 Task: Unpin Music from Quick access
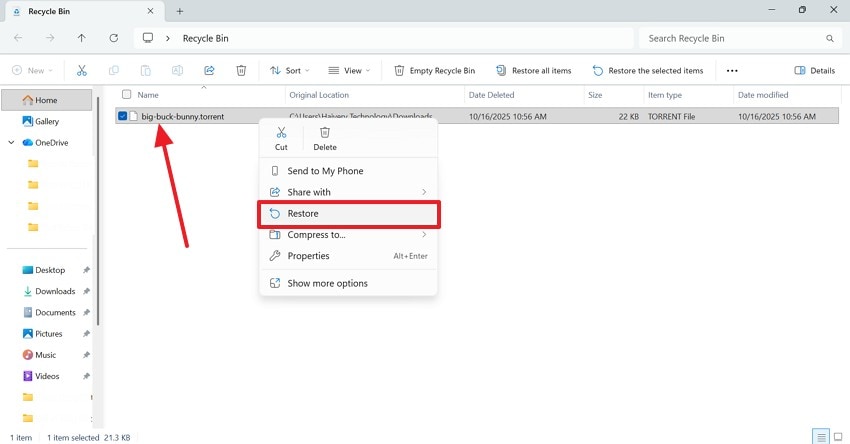click(x=86, y=355)
